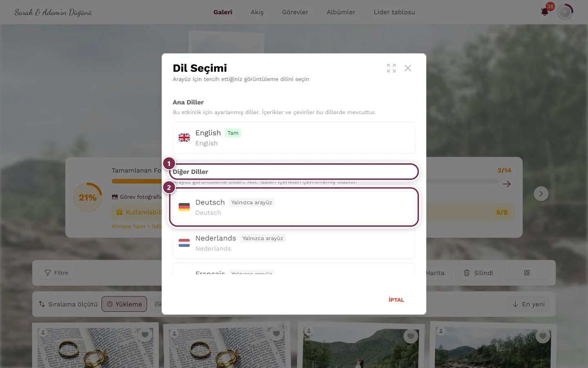Image resolution: width=588 pixels, height=368 pixels.
Task: Like the rings photo showing count 1
Action: point(276,334)
